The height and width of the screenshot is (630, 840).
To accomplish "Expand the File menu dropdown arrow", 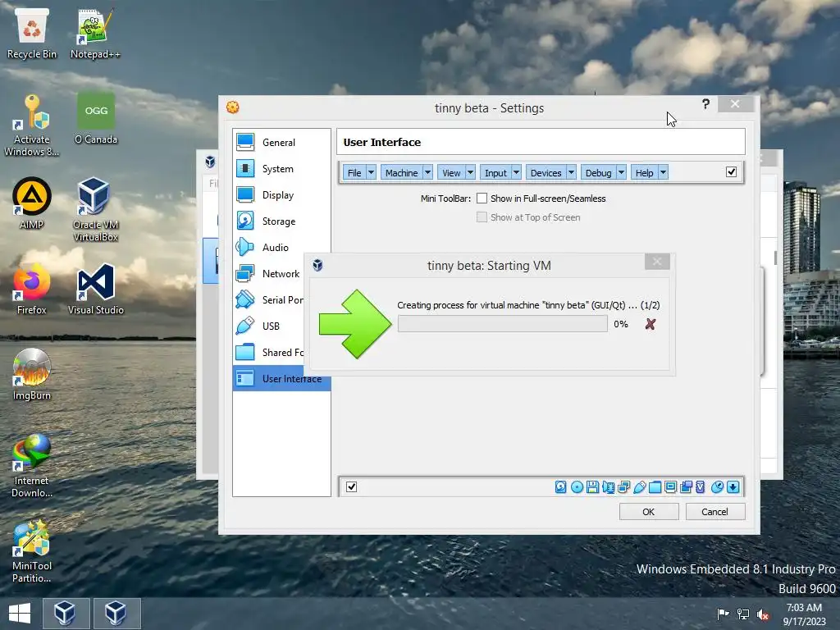I will coord(371,172).
